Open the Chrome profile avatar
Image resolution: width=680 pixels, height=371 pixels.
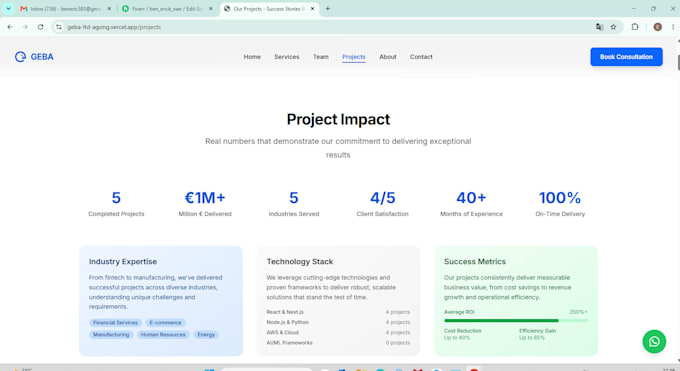657,27
